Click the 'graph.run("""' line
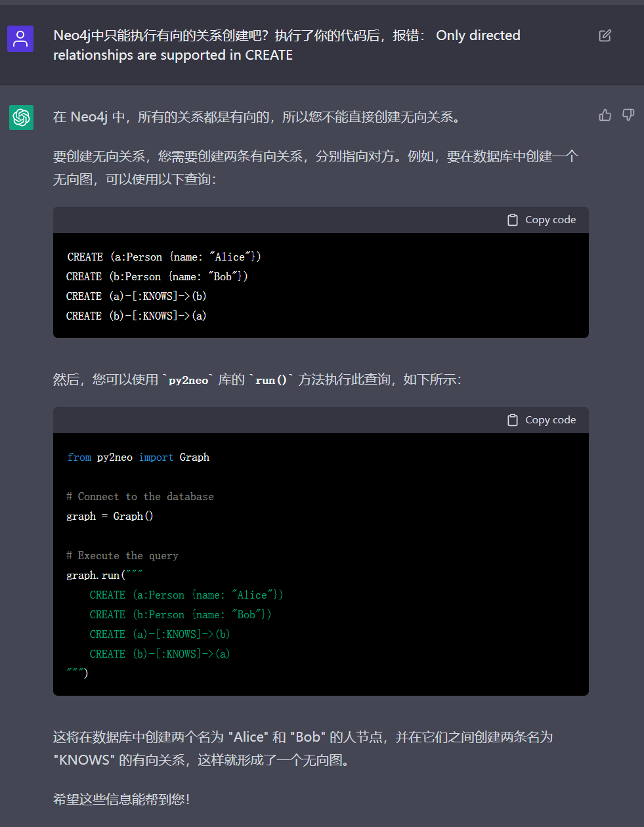644x827 pixels. pos(104,575)
